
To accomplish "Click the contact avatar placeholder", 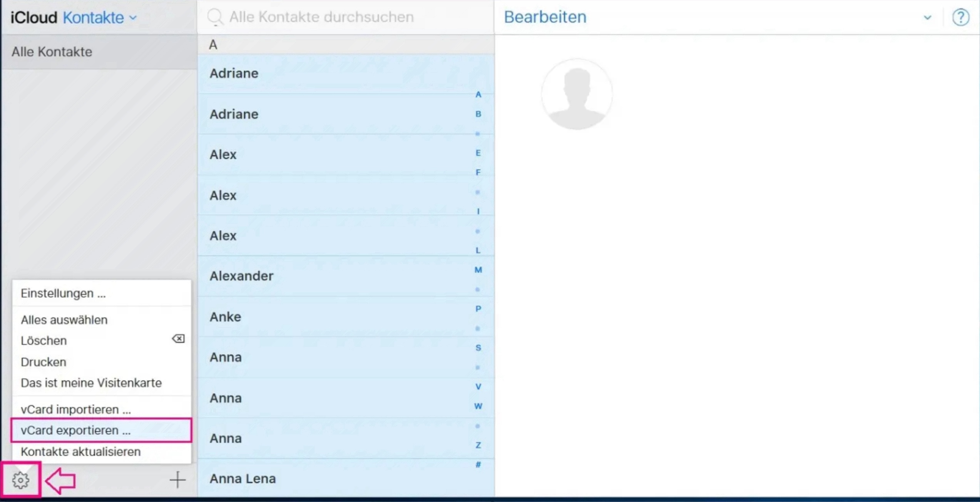I will pos(576,94).
